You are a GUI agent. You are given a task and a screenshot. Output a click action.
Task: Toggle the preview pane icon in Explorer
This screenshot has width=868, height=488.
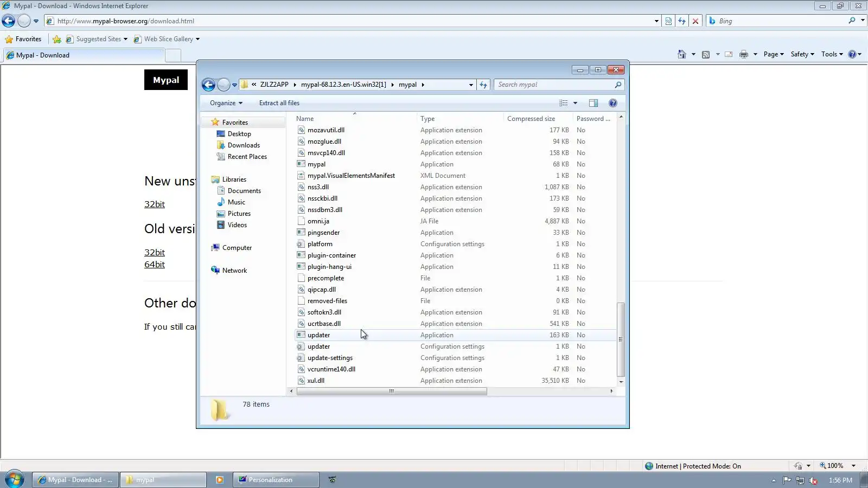[x=593, y=103]
